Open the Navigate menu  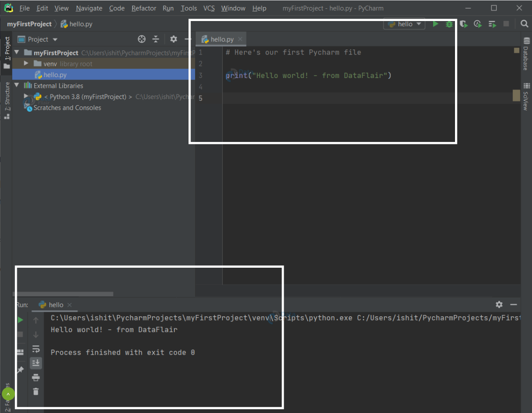click(89, 8)
